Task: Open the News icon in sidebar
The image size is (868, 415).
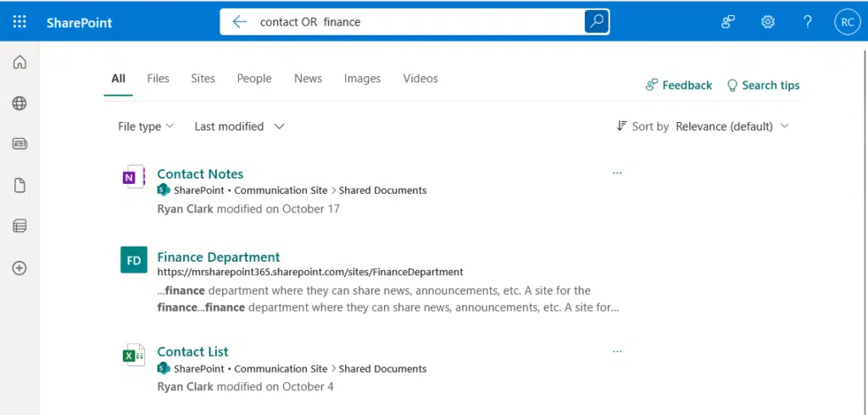Action: [19, 144]
